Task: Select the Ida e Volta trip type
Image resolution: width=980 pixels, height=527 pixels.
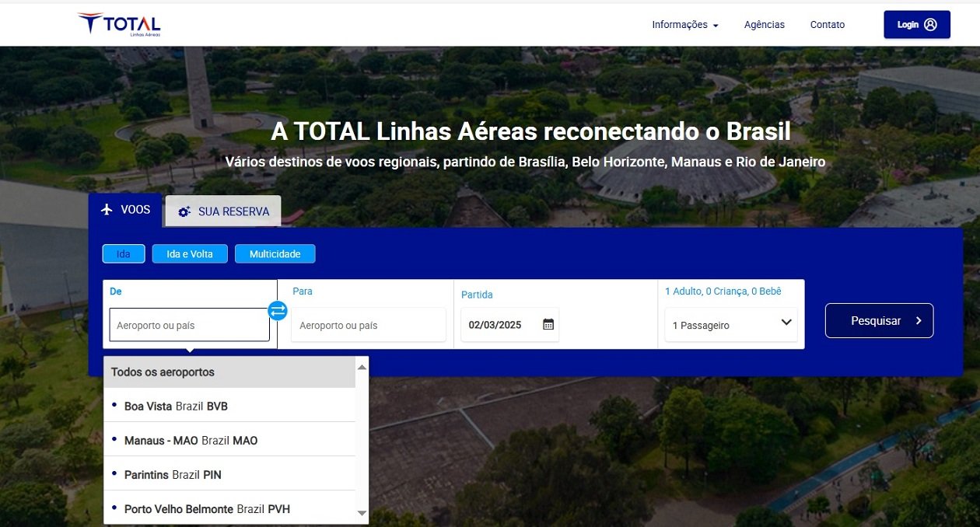Action: 190,253
